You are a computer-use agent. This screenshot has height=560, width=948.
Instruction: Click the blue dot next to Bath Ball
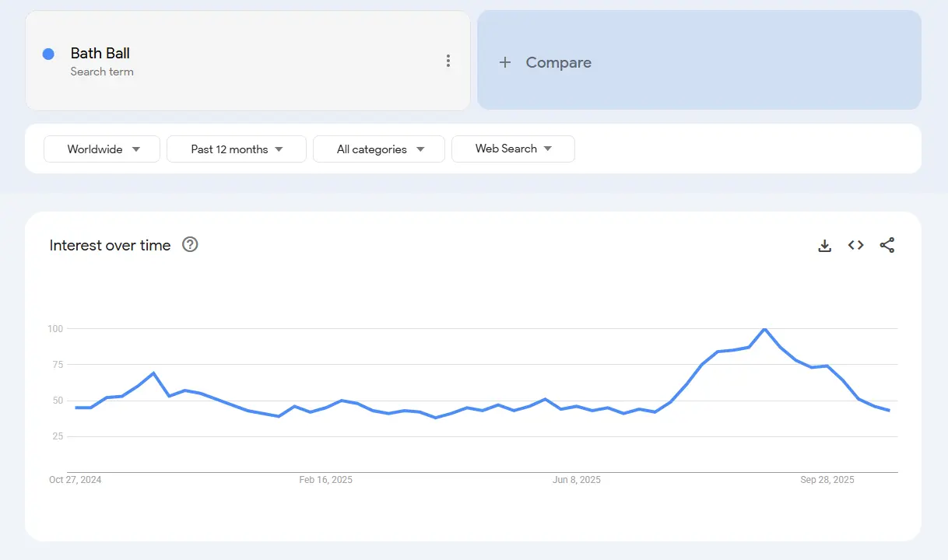click(48, 54)
